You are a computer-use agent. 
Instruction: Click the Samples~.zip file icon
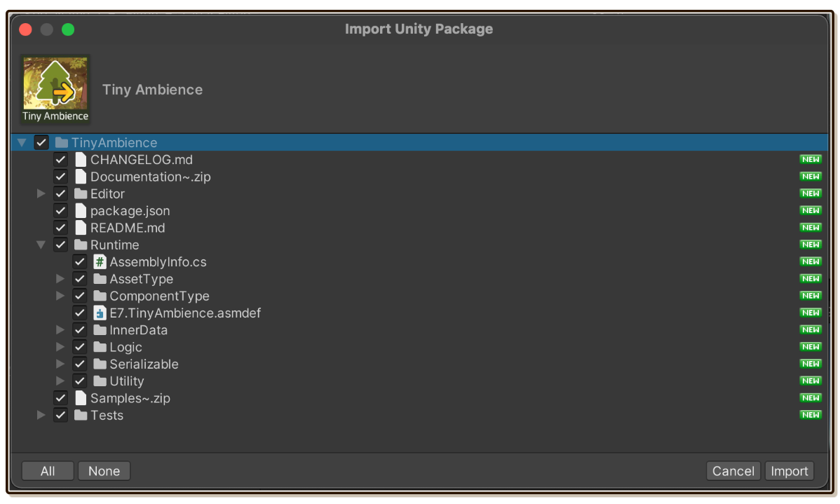point(81,398)
